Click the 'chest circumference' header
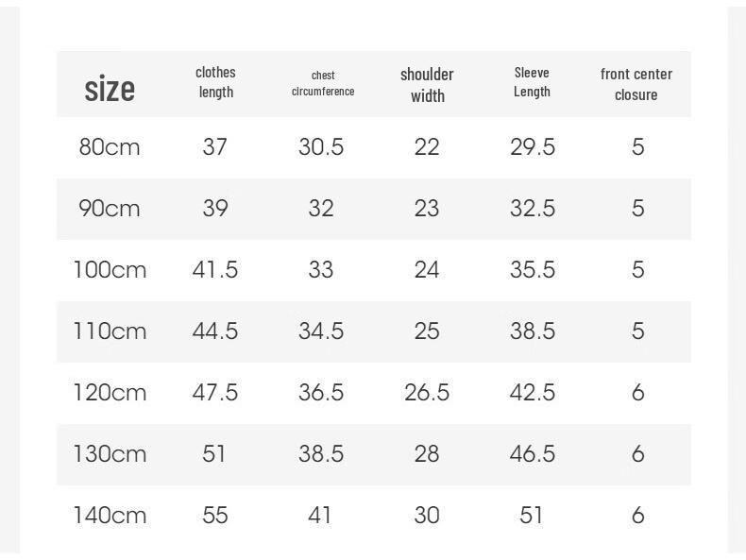 coord(323,83)
